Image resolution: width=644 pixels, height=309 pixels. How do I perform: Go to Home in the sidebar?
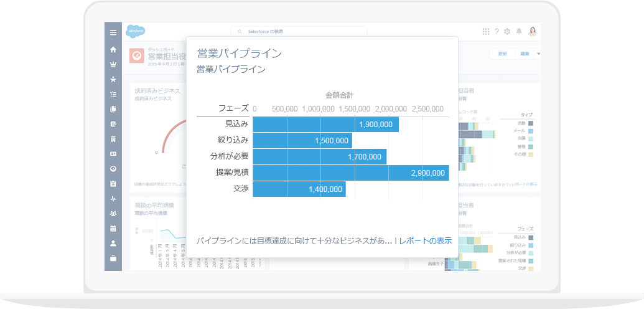pyautogui.click(x=113, y=49)
